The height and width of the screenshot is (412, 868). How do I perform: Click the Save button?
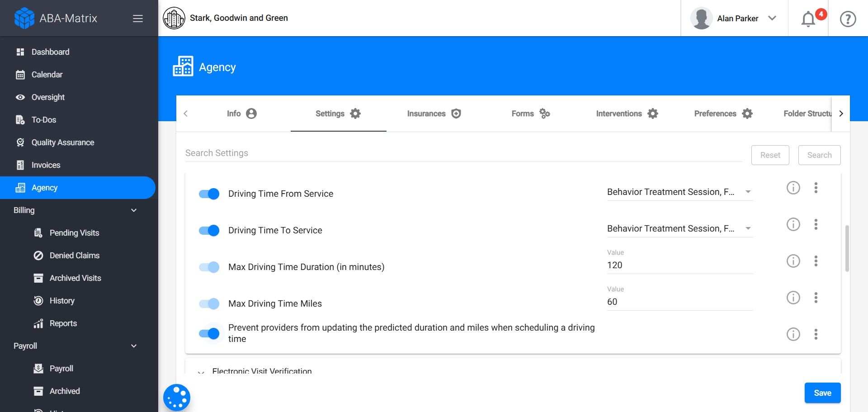(822, 393)
